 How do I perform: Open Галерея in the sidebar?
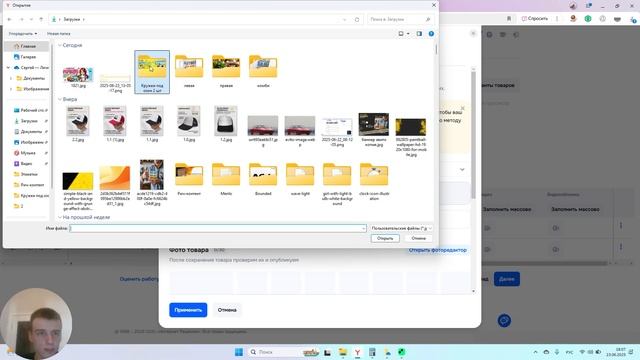tap(27, 57)
